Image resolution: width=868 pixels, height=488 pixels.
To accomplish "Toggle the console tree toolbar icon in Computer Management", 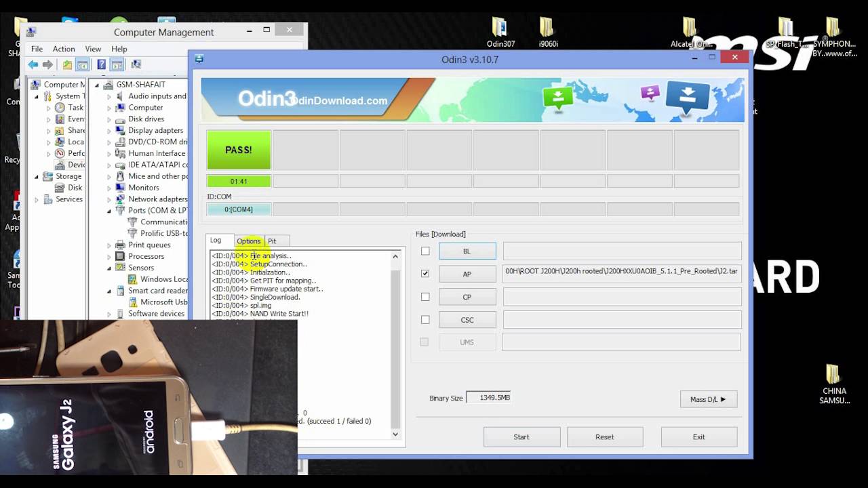I will (x=82, y=65).
